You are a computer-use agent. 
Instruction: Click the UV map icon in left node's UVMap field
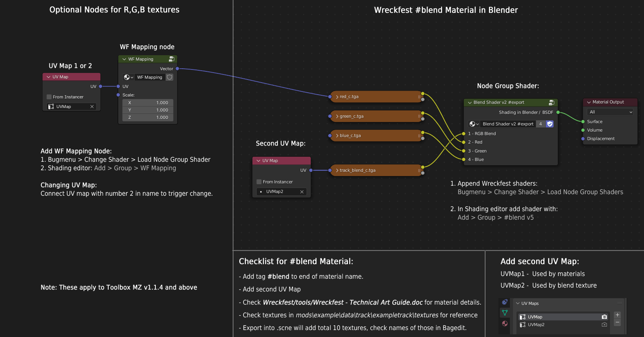click(x=51, y=107)
